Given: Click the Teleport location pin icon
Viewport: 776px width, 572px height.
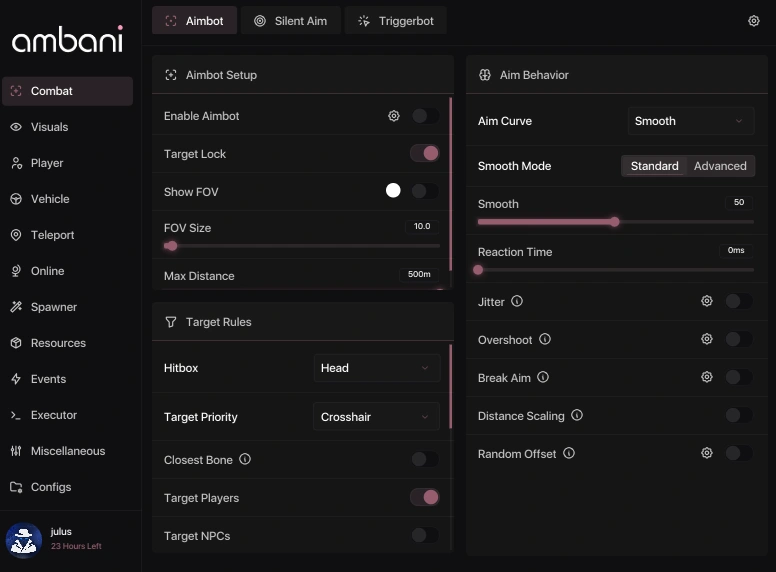Looking at the screenshot, I should 16,235.
